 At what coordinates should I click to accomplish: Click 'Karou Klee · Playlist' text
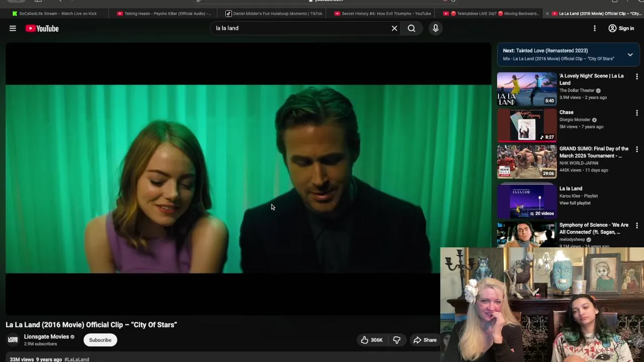coord(579,196)
